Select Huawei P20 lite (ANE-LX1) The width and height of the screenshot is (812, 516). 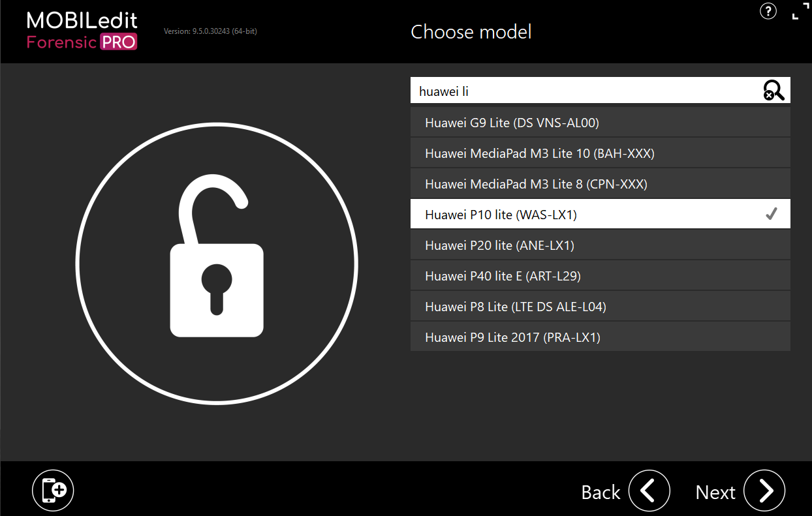pyautogui.click(x=601, y=245)
